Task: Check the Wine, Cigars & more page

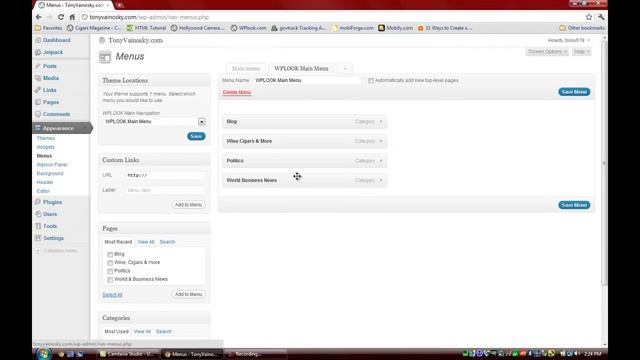Action: 110,263
